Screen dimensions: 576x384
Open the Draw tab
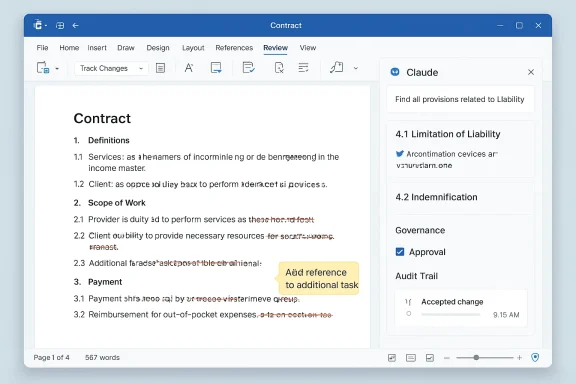[x=126, y=48]
